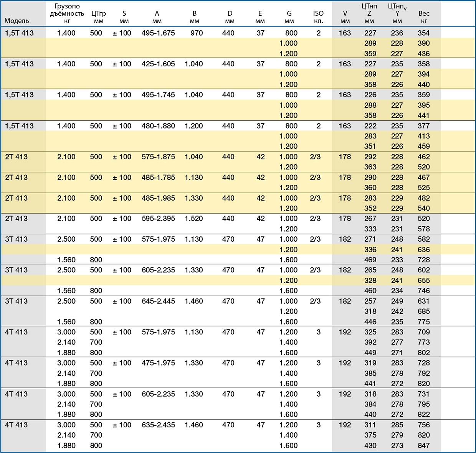Click the weight value '390'

coord(424,43)
